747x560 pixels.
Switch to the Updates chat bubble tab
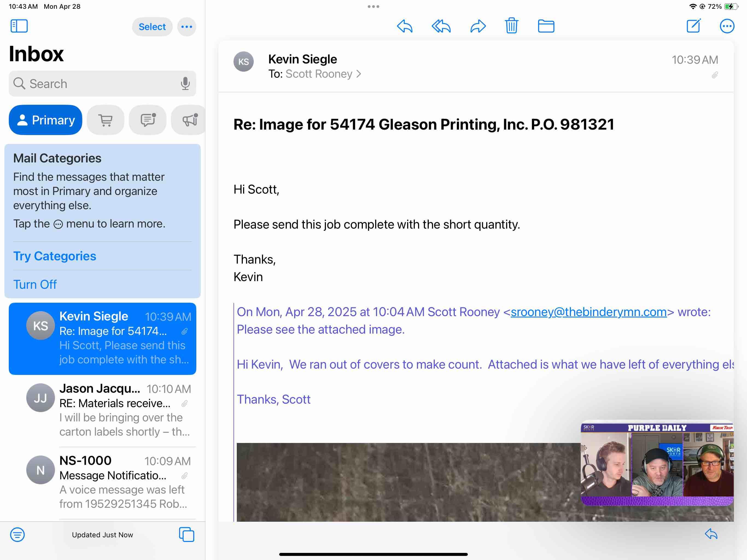(148, 120)
